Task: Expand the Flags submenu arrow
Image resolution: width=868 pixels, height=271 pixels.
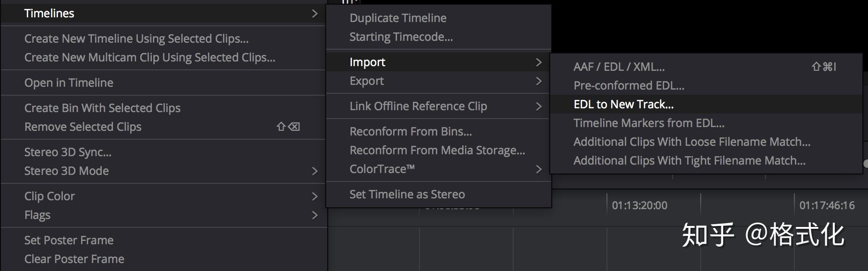Action: [x=314, y=215]
